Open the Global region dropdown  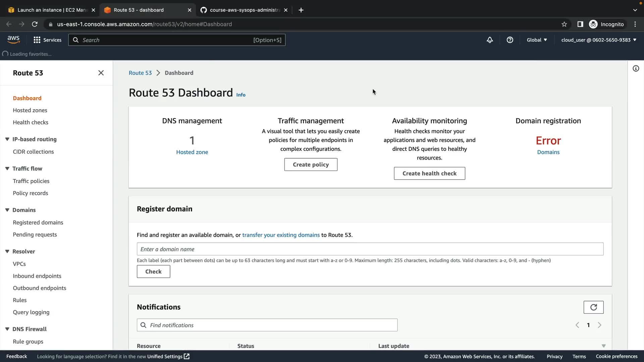click(x=537, y=40)
